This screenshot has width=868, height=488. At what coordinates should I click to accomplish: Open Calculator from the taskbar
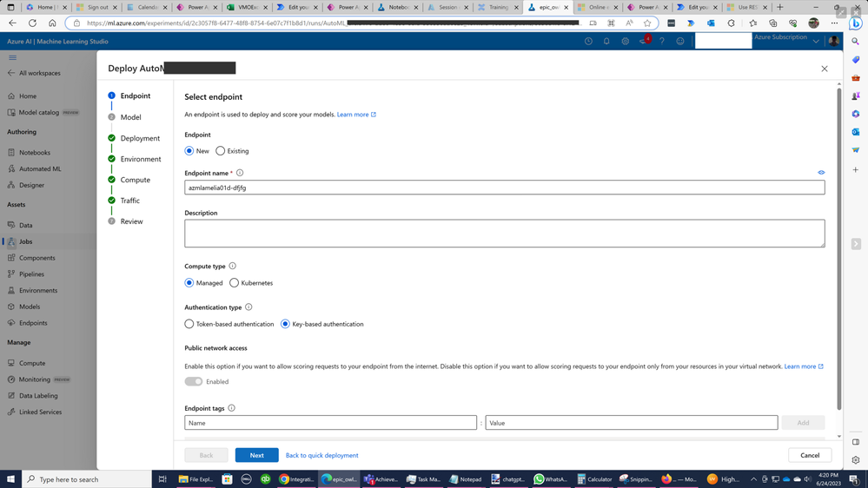tap(594, 479)
